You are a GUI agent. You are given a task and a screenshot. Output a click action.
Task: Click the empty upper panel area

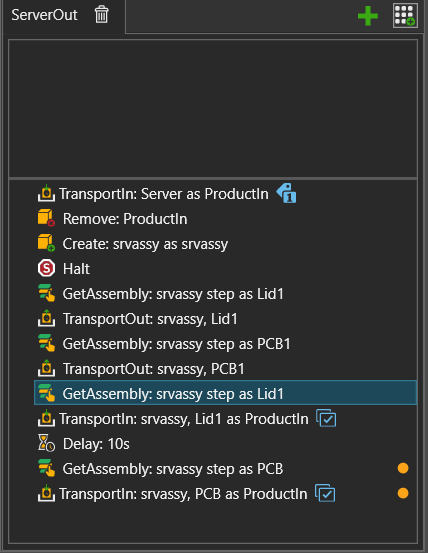pos(213,109)
